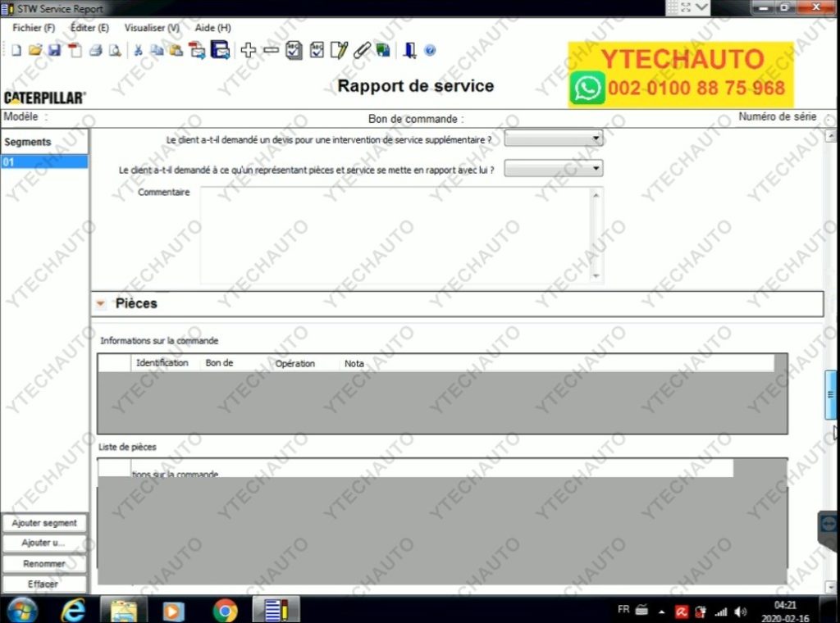
Task: Click the Rapport de service title
Action: pyautogui.click(x=416, y=85)
